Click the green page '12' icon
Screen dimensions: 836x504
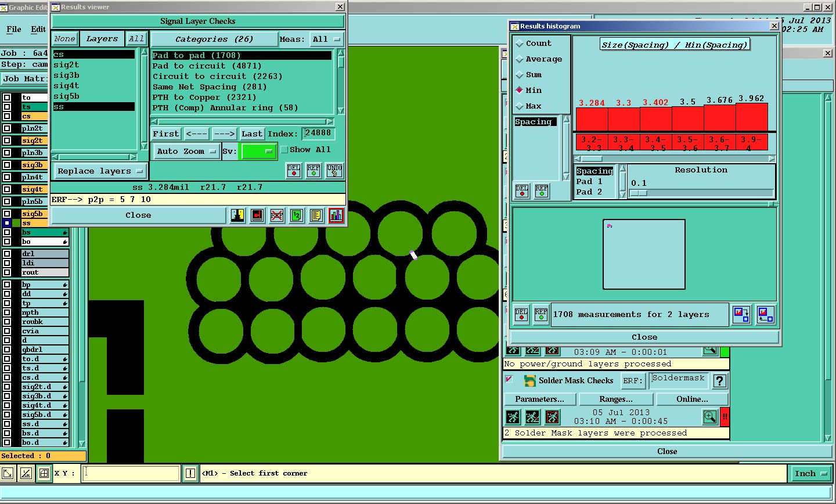[297, 215]
